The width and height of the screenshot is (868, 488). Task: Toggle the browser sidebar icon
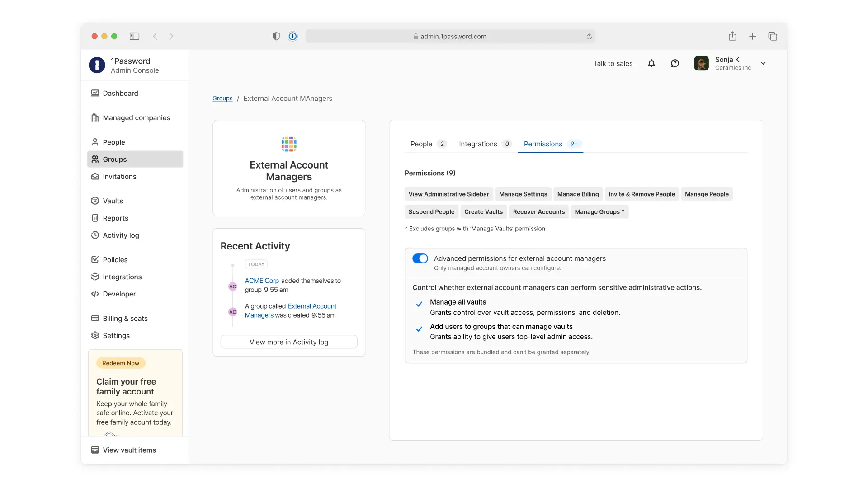point(134,36)
